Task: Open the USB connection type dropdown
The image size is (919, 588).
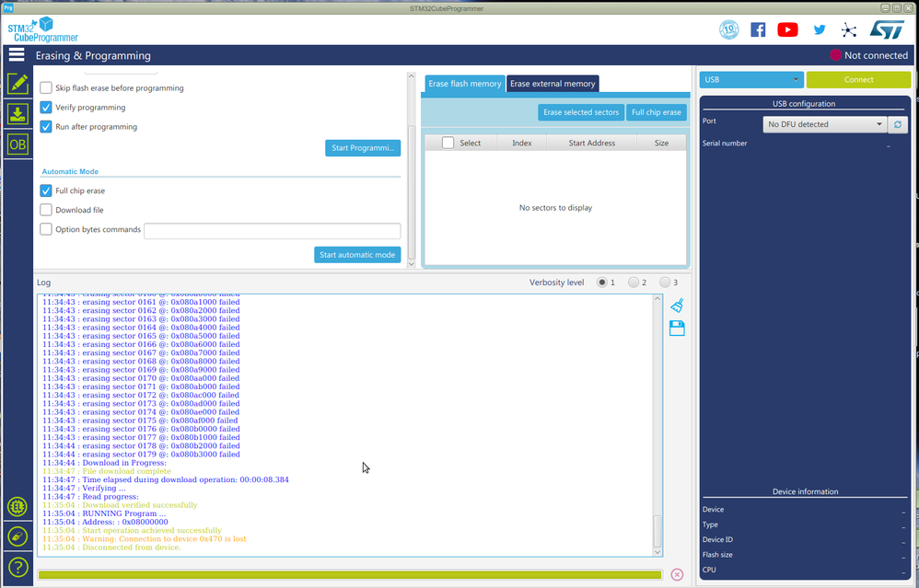Action: pyautogui.click(x=751, y=80)
